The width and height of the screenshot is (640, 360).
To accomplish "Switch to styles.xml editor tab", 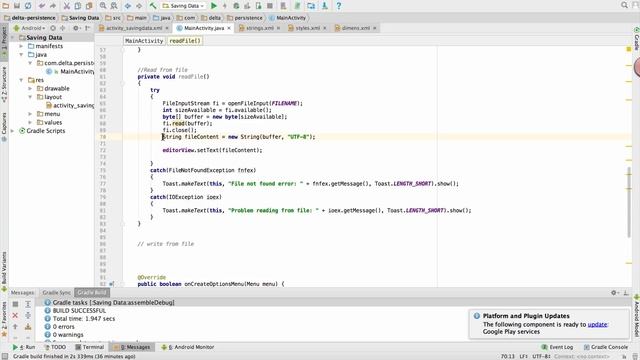I will [307, 28].
